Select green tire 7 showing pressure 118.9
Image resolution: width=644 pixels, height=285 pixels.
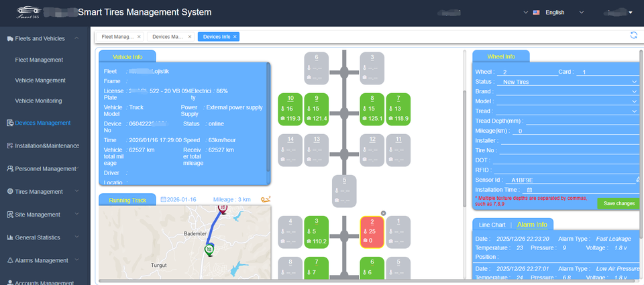click(x=398, y=108)
